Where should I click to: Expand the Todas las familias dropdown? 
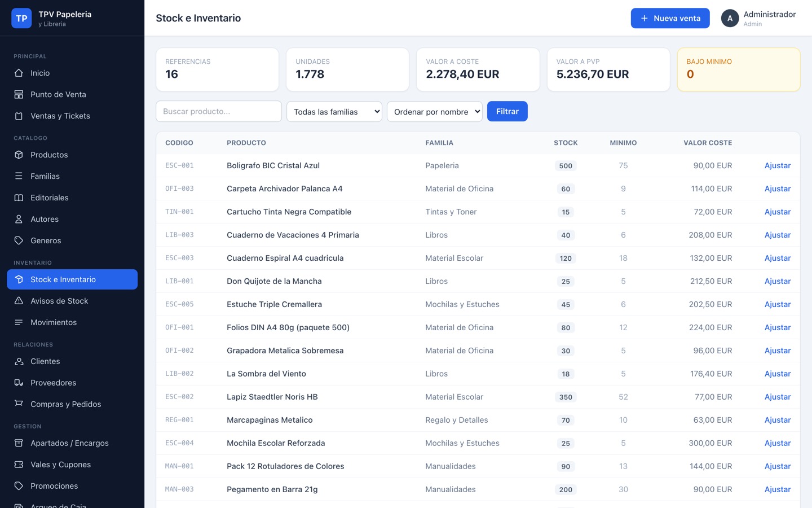click(334, 112)
